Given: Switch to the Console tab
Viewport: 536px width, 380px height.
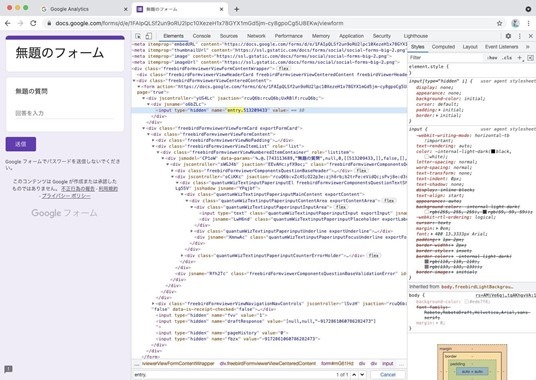Looking at the screenshot, I should [201, 36].
